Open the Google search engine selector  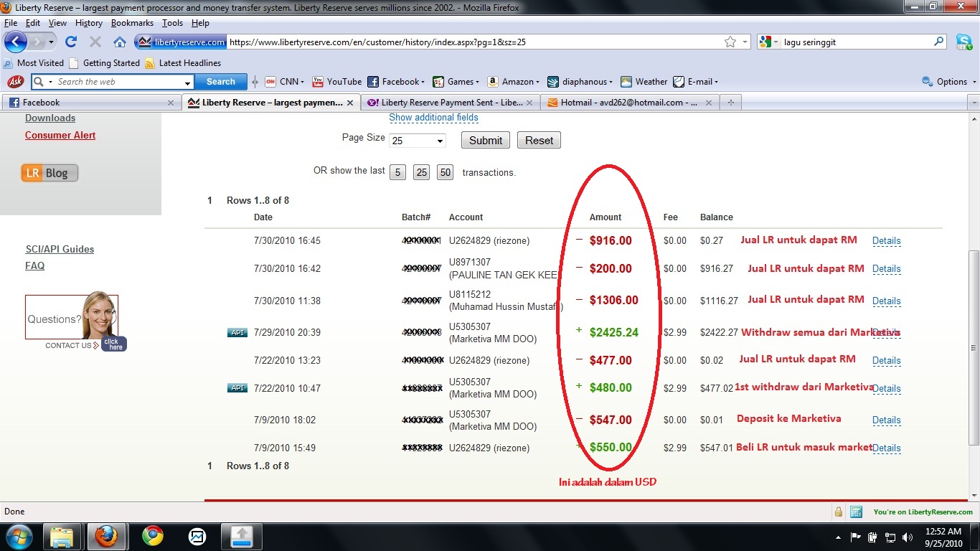(x=769, y=42)
